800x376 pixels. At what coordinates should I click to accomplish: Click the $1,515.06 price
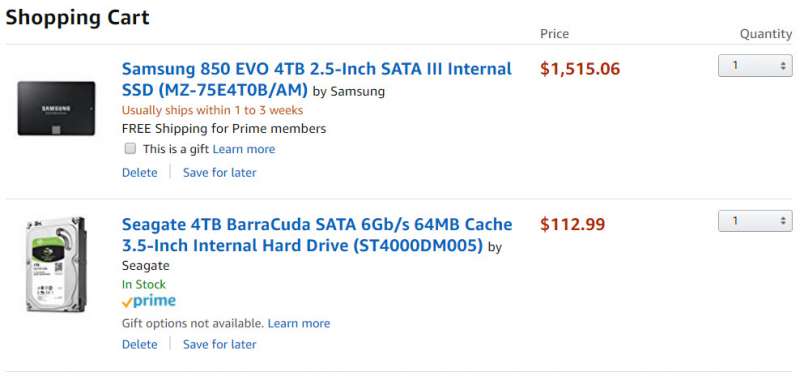580,69
